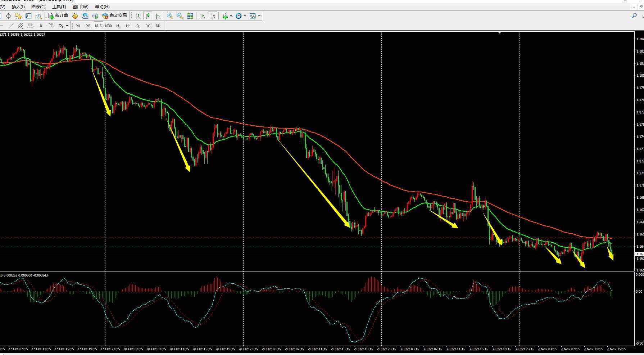The image size is (644, 355).
Task: Expand the periodicity clock dropdown arrow
Action: 245,16
